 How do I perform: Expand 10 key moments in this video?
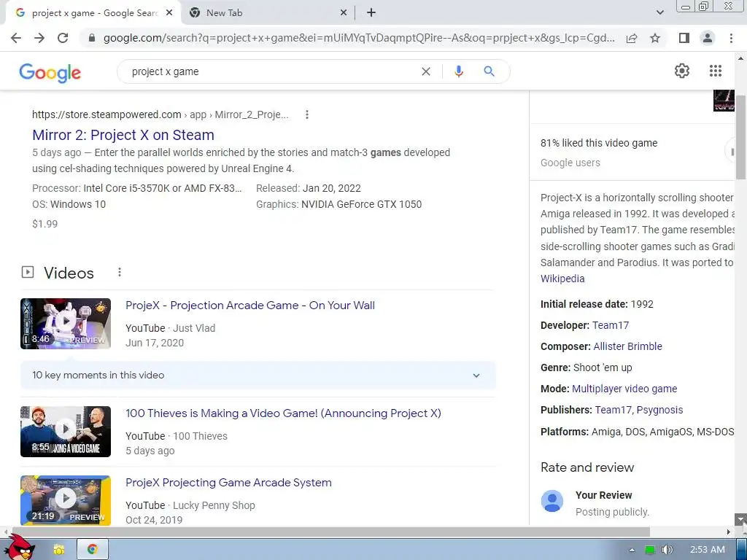[258, 376]
